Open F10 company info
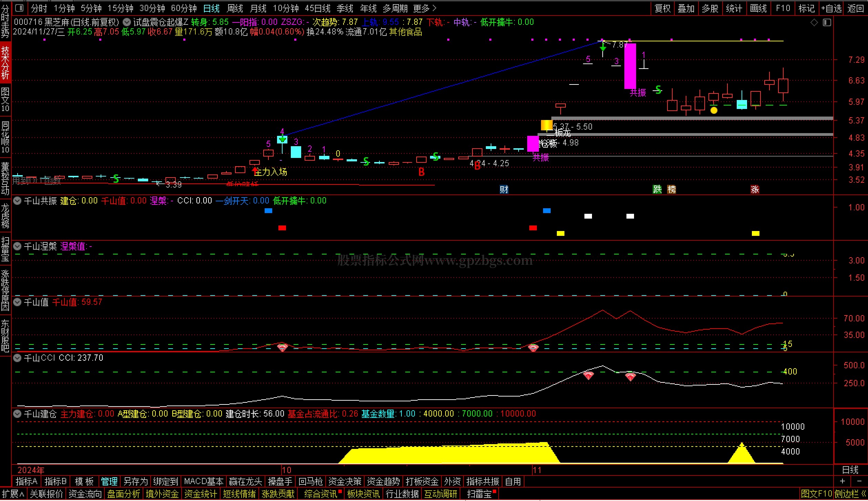This screenshot has height=501, width=868. (783, 8)
